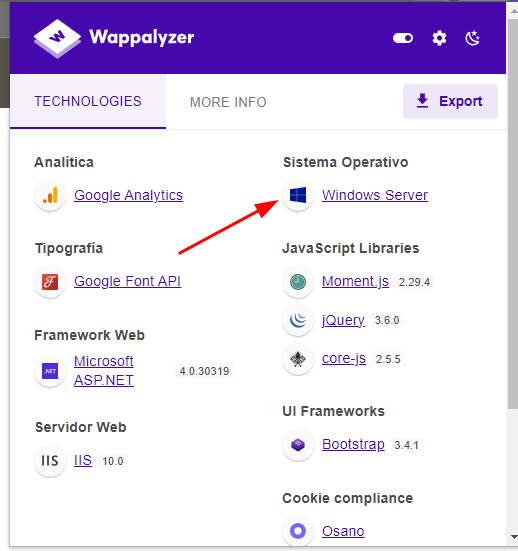Click the Google Font API red icon

pos(50,282)
